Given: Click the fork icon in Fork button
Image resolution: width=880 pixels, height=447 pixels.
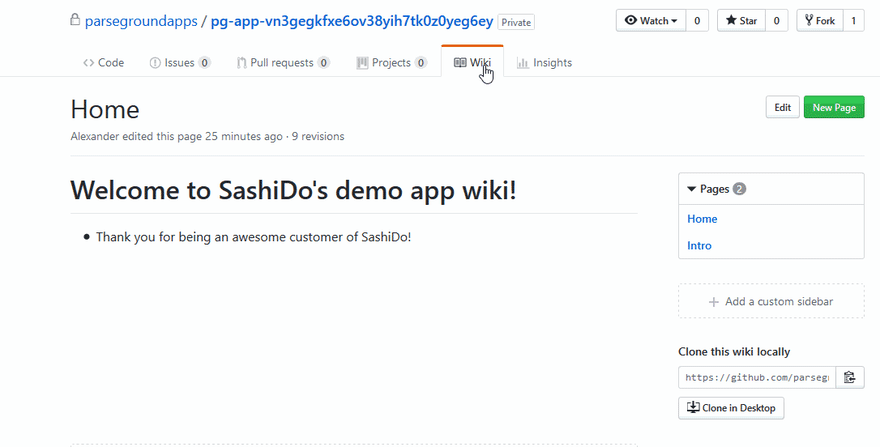Looking at the screenshot, I should click(809, 20).
